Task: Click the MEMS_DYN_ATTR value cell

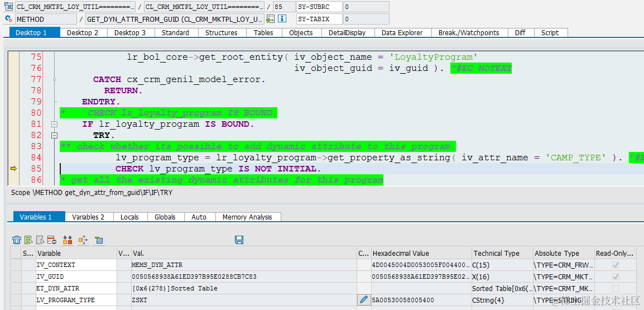Action: [244, 265]
